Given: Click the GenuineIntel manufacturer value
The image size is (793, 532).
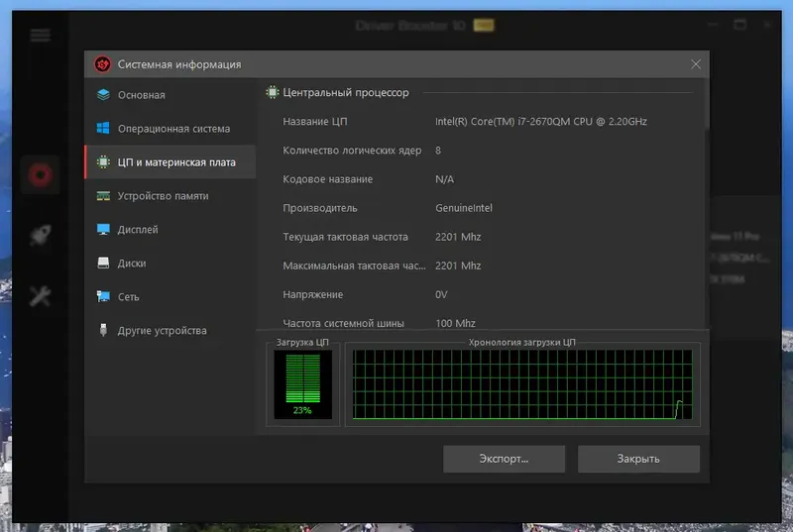Looking at the screenshot, I should (x=464, y=208).
